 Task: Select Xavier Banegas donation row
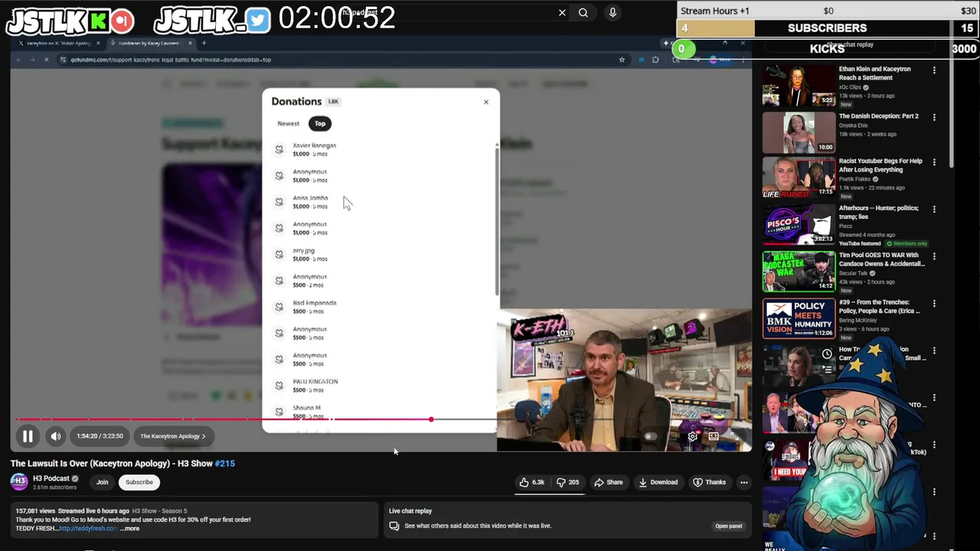click(x=381, y=149)
